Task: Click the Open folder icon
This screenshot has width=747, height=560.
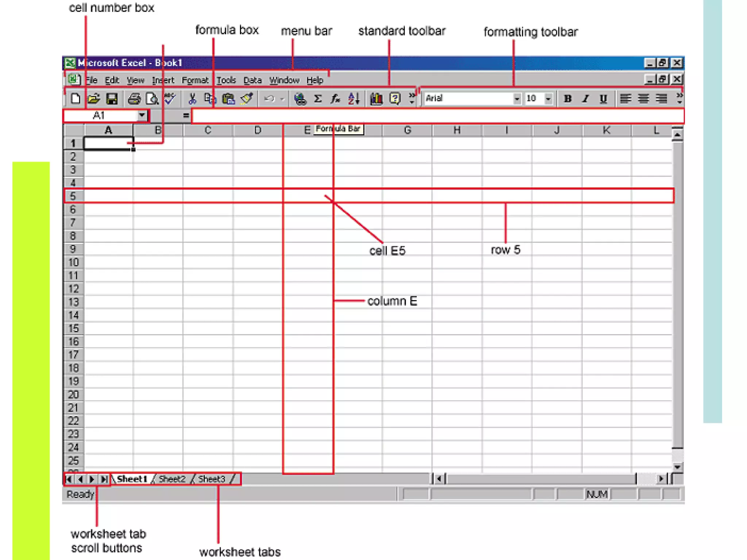Action: [x=94, y=98]
